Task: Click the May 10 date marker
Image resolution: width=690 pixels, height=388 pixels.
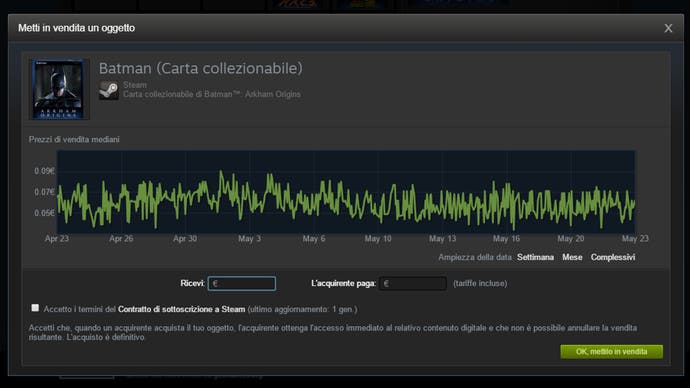Action: pos(378,238)
